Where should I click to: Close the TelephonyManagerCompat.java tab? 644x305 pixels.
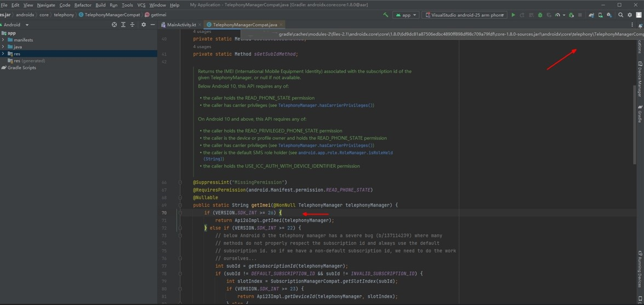282,25
